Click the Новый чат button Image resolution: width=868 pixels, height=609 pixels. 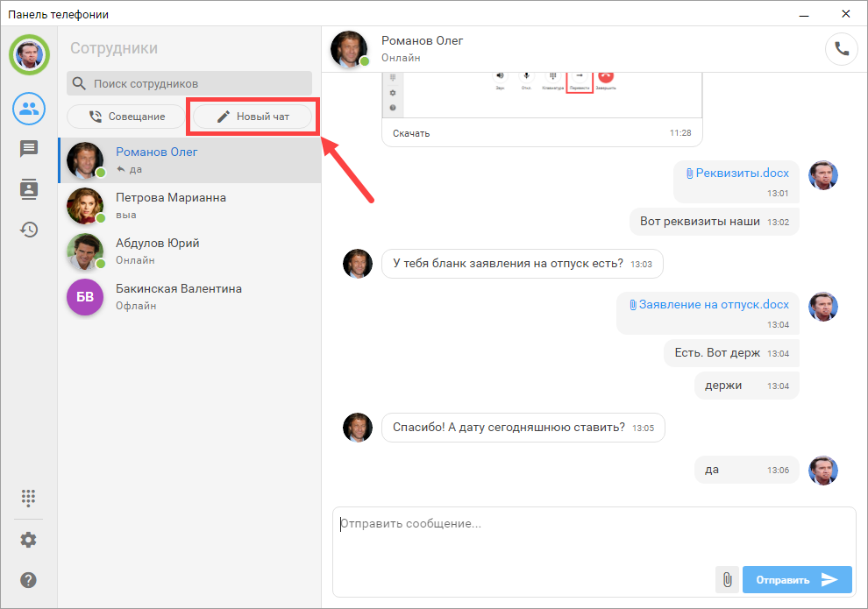pyautogui.click(x=253, y=117)
